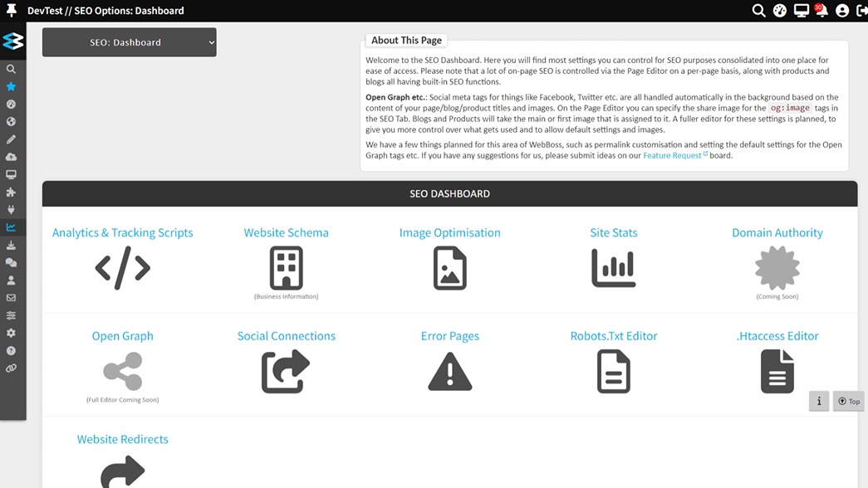This screenshot has width=868, height=488.
Task: Open the puzzle piece plugins icon in sidebar
Action: (x=12, y=192)
